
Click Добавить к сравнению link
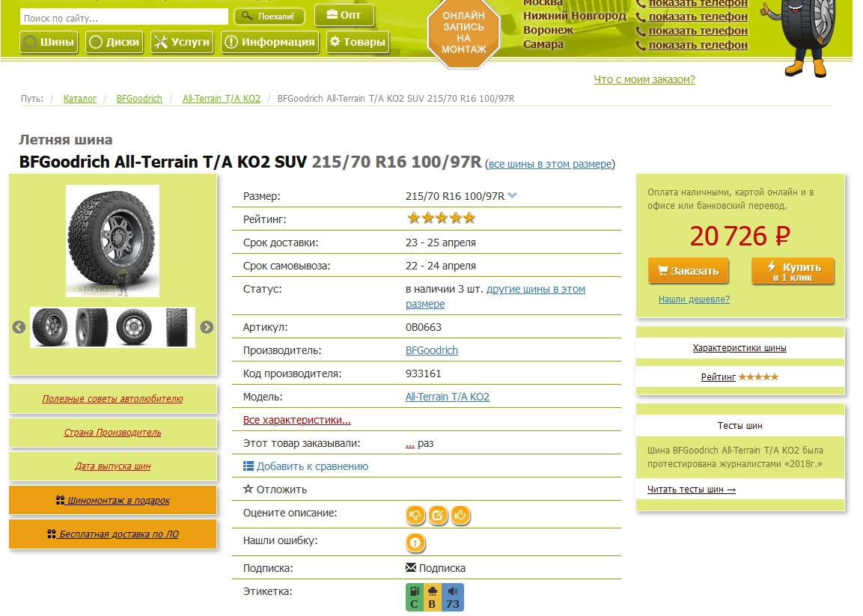(x=312, y=466)
